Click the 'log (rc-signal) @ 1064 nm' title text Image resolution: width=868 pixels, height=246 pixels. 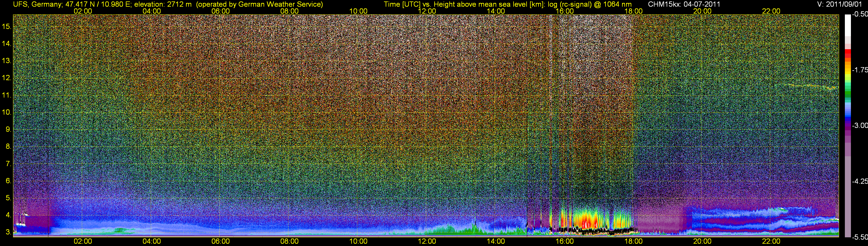(590, 4)
